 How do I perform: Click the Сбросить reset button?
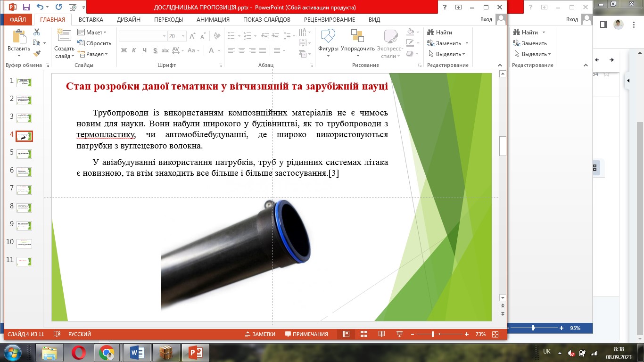(x=94, y=43)
